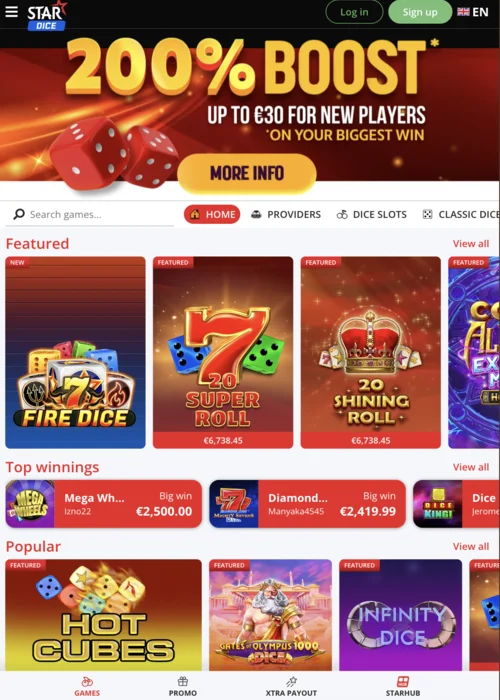View all Top winnings
500x700 pixels.
pyautogui.click(x=471, y=467)
